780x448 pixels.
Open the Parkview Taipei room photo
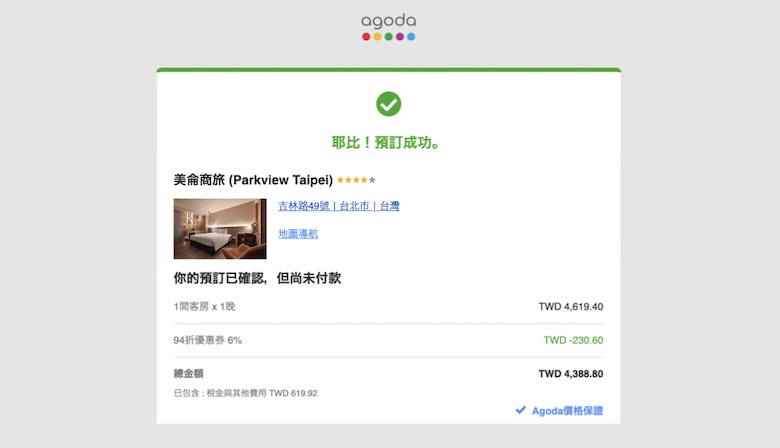tap(220, 229)
